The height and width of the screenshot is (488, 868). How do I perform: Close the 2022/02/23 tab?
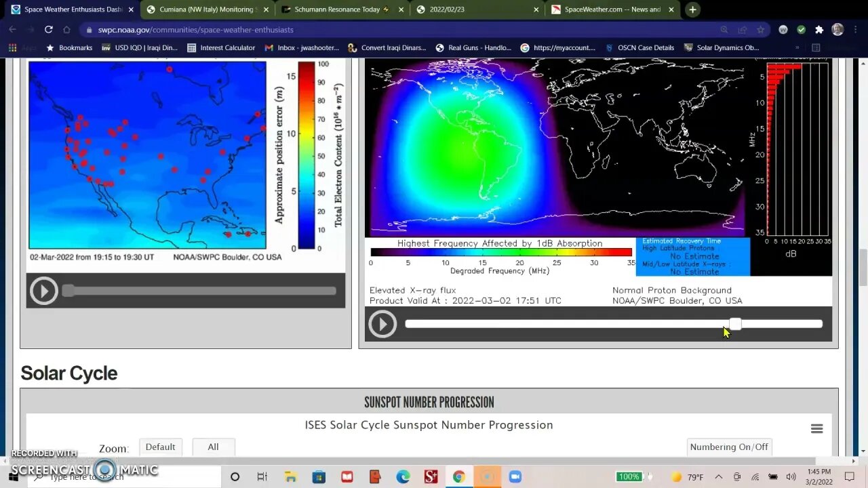pyautogui.click(x=536, y=9)
